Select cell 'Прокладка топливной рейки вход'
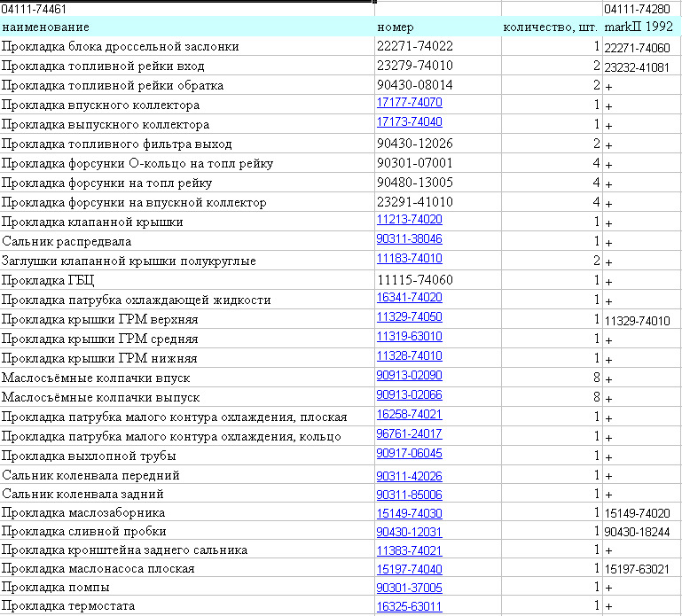 click(187, 66)
